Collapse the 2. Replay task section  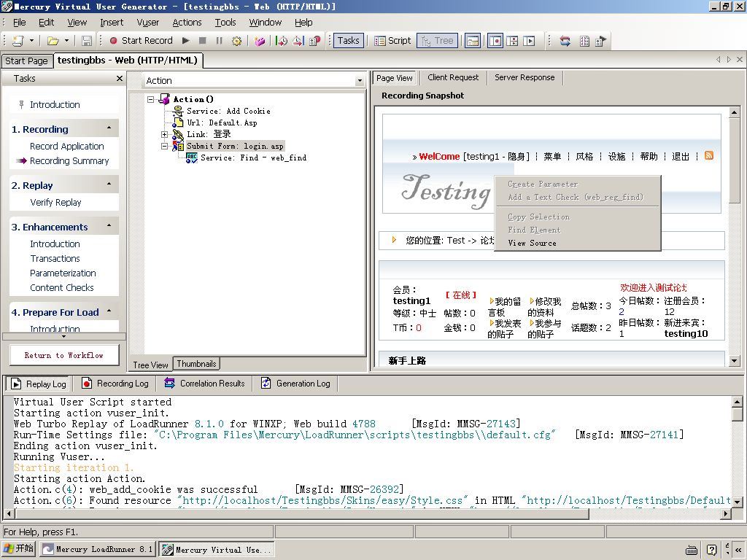pos(109,184)
